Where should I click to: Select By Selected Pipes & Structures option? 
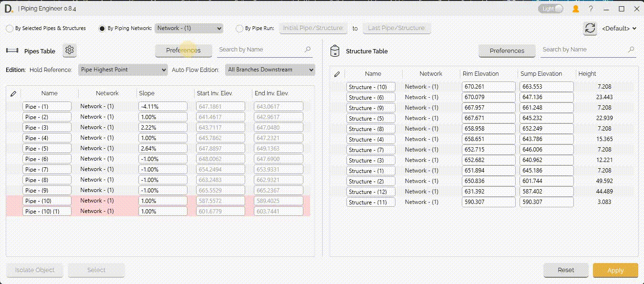click(x=10, y=29)
